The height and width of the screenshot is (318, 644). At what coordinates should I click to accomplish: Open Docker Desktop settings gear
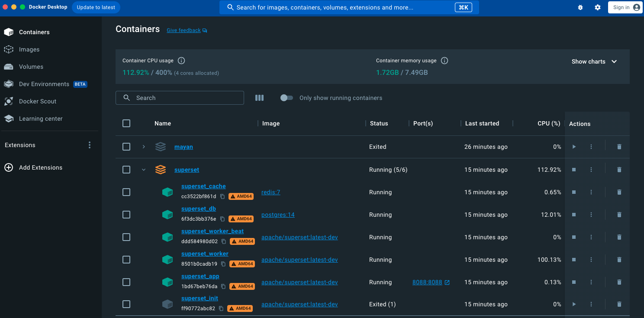point(598,7)
